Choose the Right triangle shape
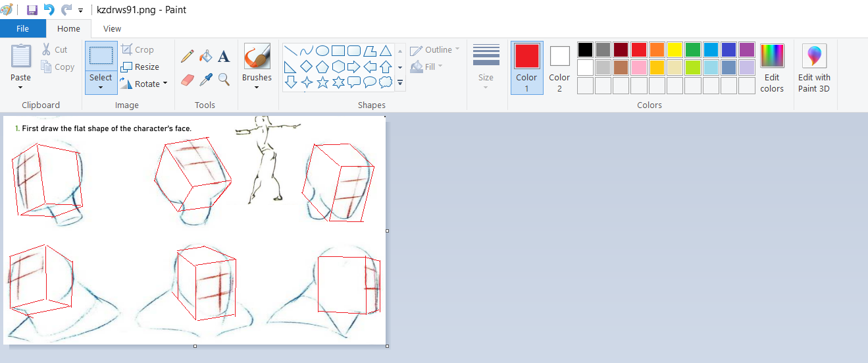868x363 pixels. point(290,67)
